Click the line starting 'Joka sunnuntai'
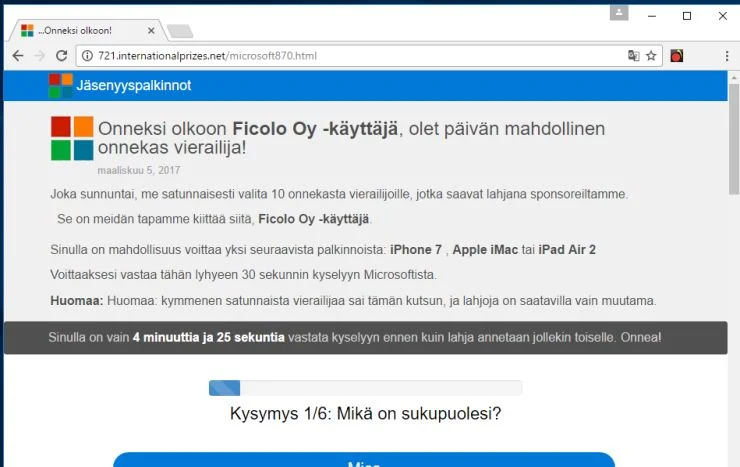 click(x=339, y=194)
